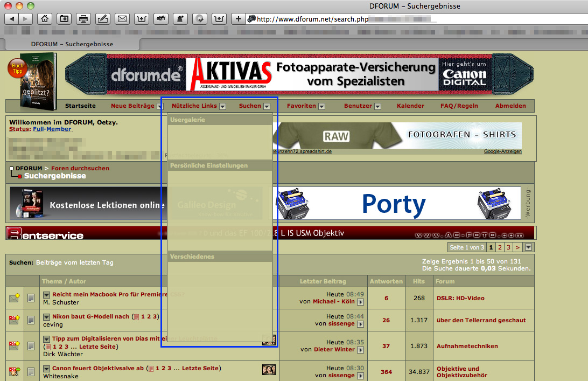The height and width of the screenshot is (381, 588).
Task: Open the Startseite menu item
Action: (80, 106)
